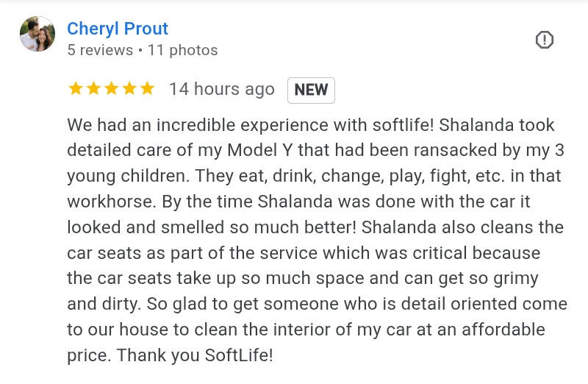The image size is (588, 384).
Task: Click the first yellow rating star
Action: 76,89
